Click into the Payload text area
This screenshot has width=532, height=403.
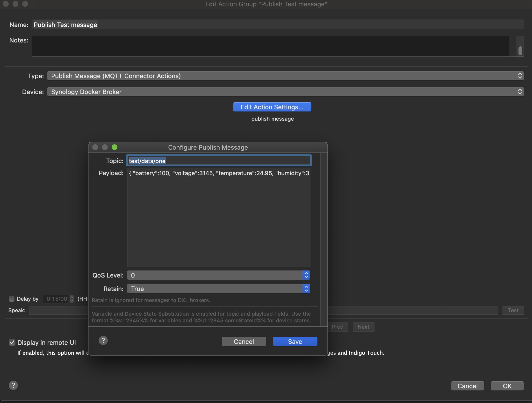[219, 217]
